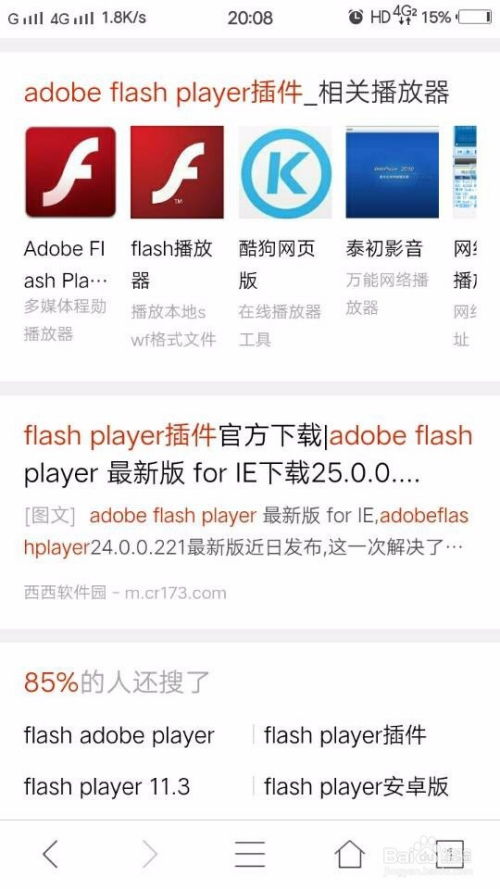Open the browser menu hamburger icon
This screenshot has width=500, height=889.
[250, 854]
